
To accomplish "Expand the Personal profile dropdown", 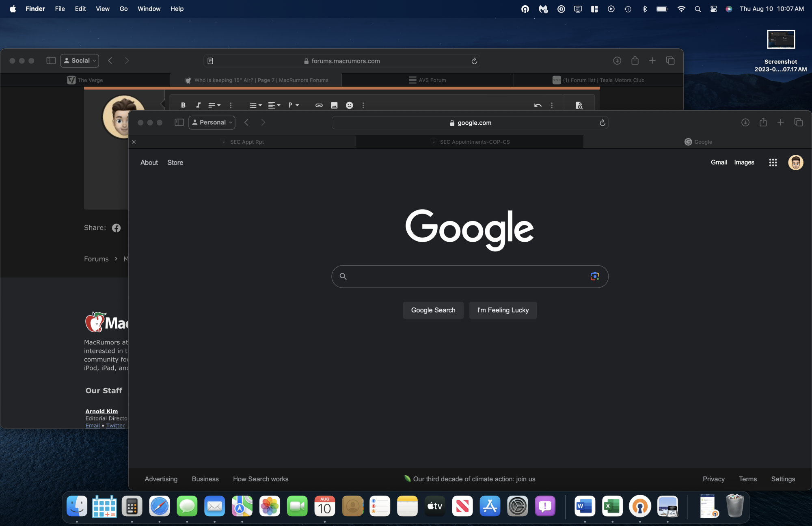I will [212, 122].
